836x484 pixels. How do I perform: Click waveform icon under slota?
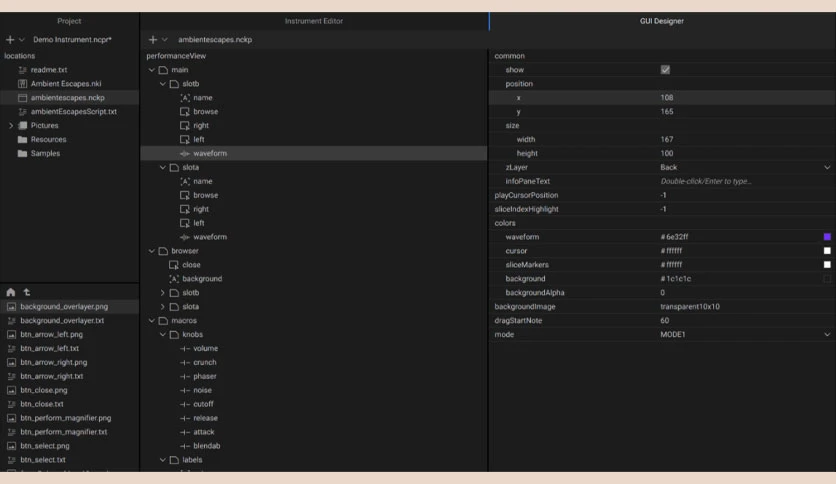185,237
